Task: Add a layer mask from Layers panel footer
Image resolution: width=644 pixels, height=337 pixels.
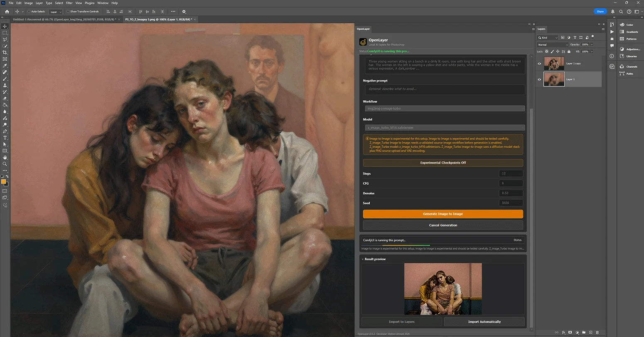Action: 570,332
